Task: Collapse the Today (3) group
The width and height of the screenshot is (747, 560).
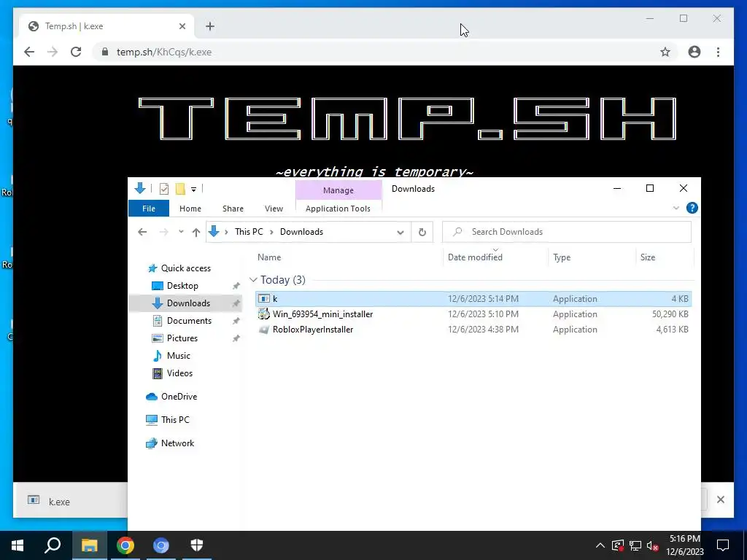Action: pos(253,279)
